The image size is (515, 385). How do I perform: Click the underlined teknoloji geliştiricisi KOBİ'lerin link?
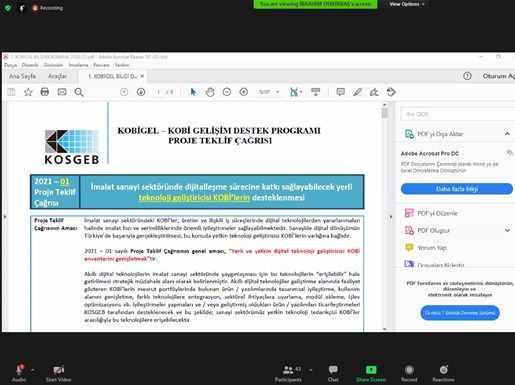coord(194,198)
